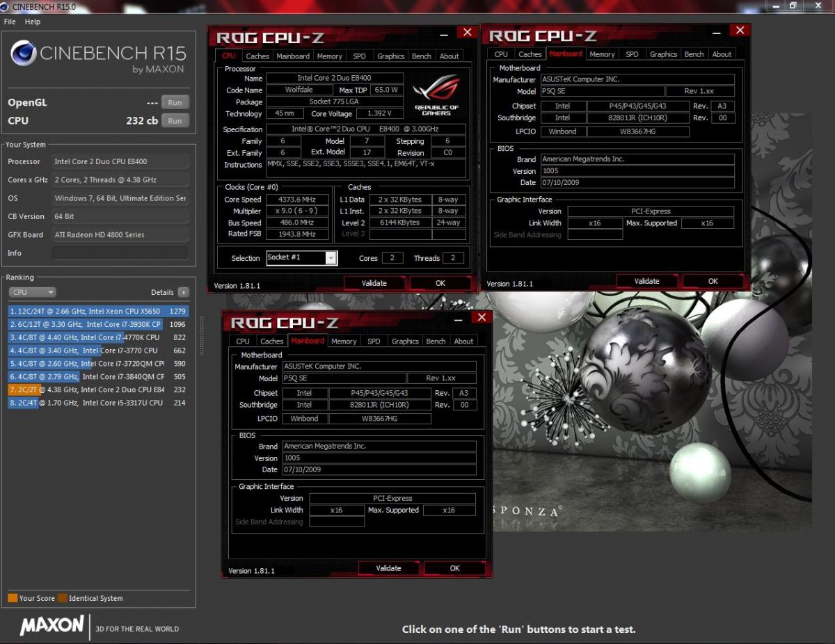Open Caches tab in the lower CPU-Z window

[272, 341]
